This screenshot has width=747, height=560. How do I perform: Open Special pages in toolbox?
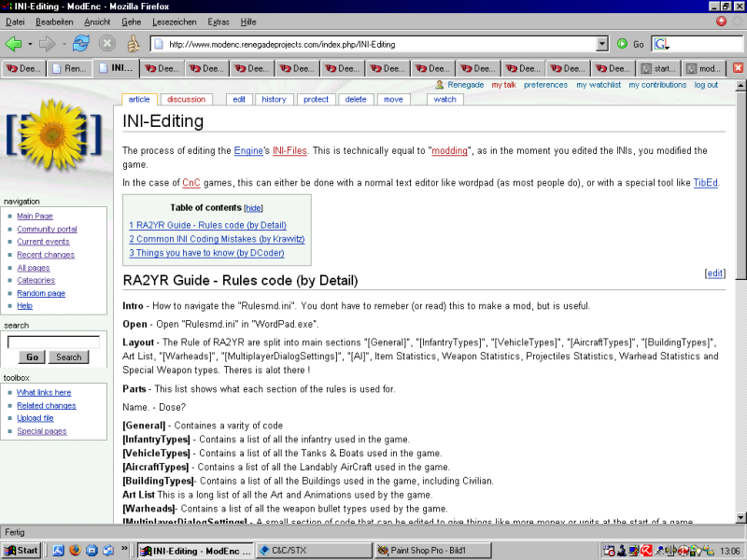point(42,431)
